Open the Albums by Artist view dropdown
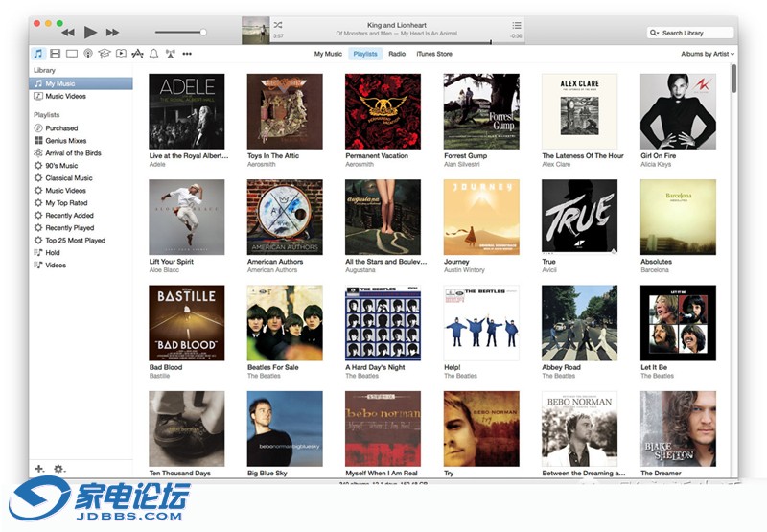 [708, 54]
